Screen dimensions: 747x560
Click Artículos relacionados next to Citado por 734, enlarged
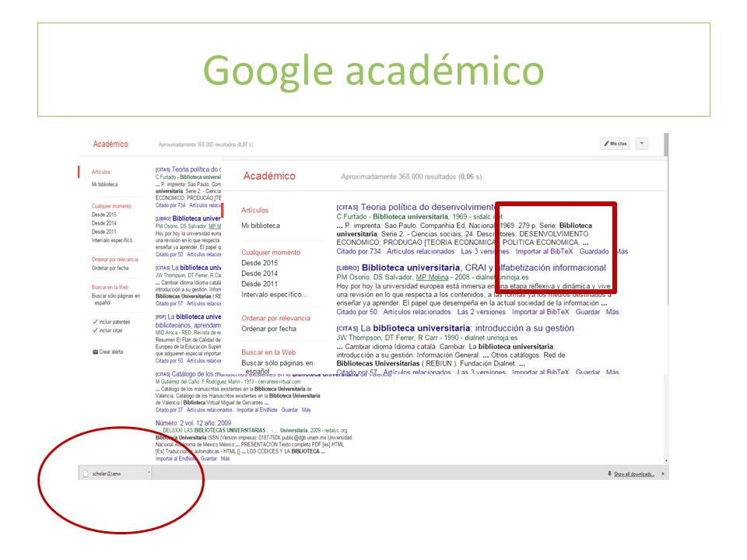[x=421, y=251]
